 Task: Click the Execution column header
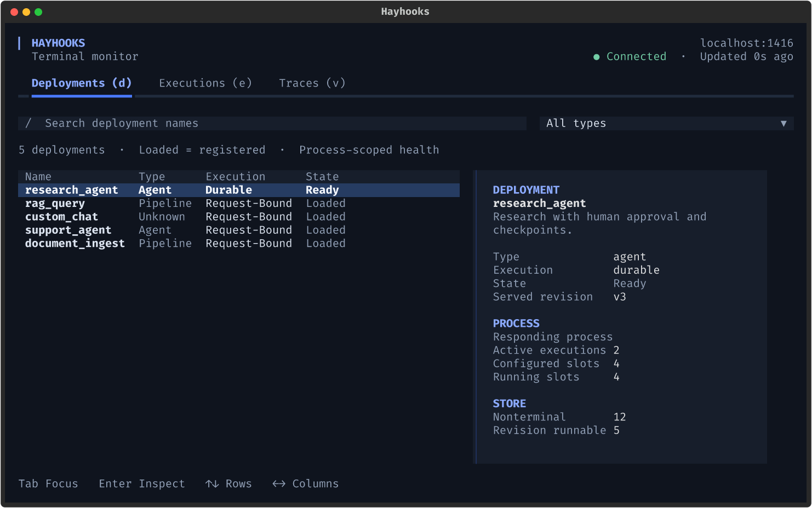coord(236,177)
